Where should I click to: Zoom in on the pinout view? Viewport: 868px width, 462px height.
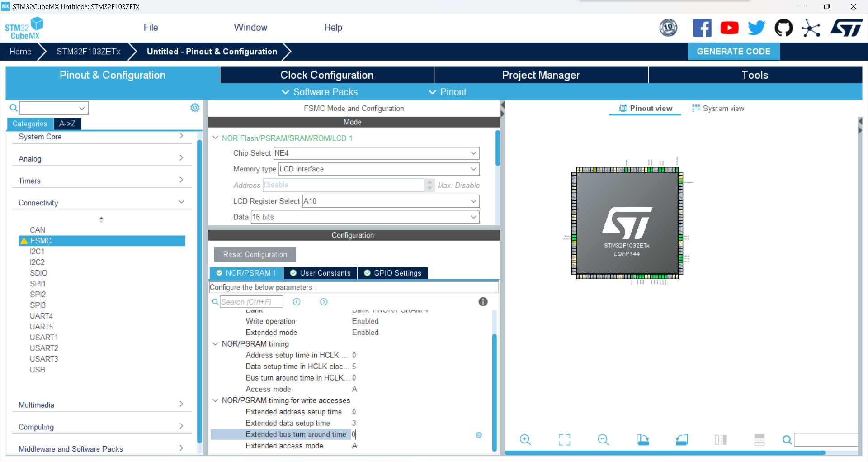coord(525,439)
